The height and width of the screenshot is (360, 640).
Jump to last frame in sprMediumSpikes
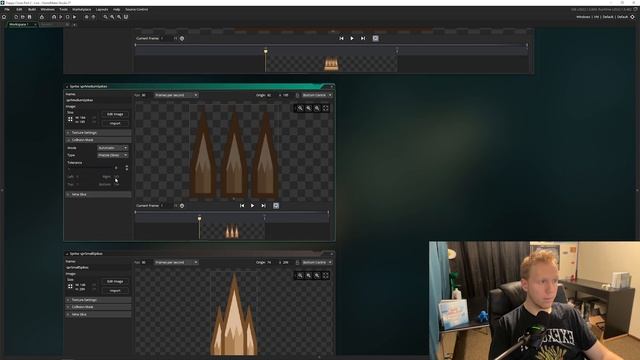263,206
